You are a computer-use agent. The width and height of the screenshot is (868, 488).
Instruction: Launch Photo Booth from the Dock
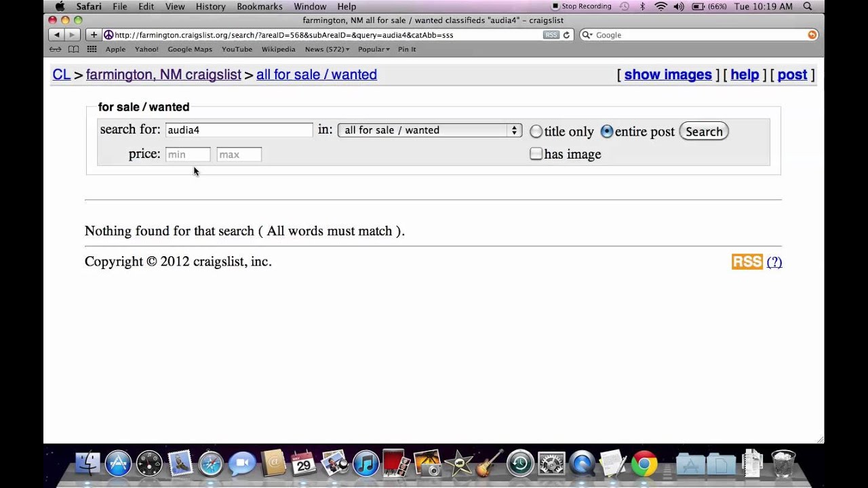(396, 464)
